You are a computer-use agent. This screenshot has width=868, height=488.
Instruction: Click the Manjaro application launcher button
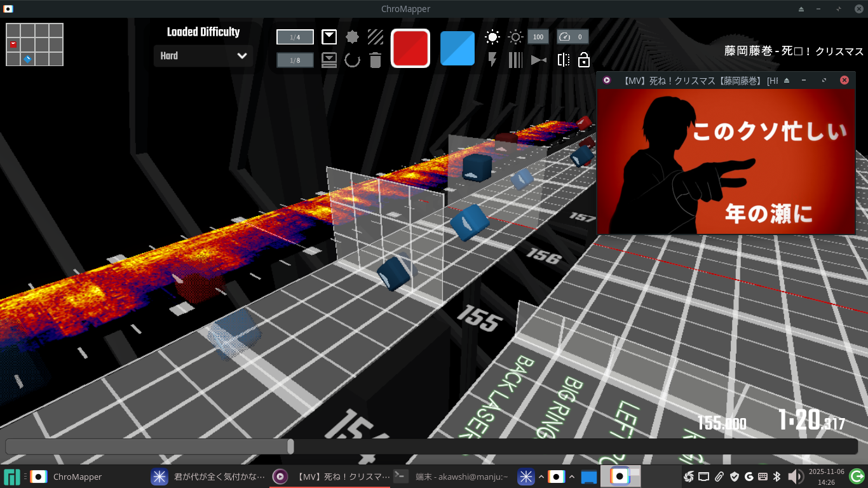[x=11, y=477]
